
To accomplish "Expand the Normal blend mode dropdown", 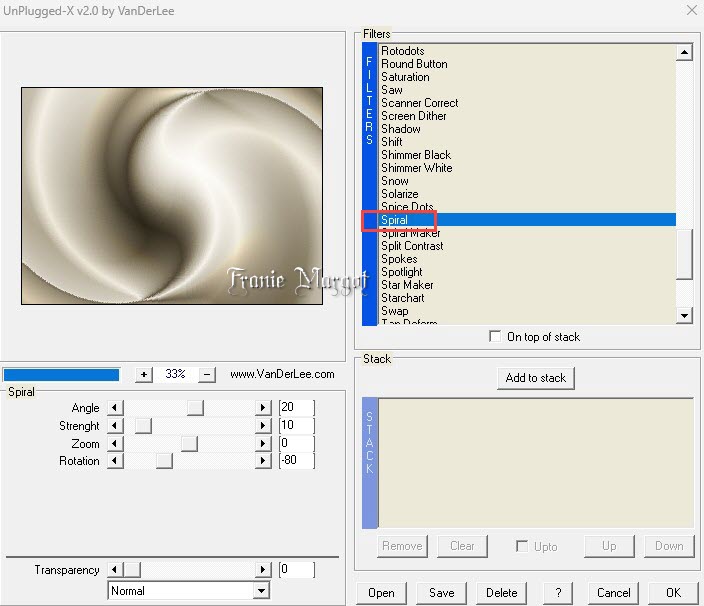I will [261, 591].
